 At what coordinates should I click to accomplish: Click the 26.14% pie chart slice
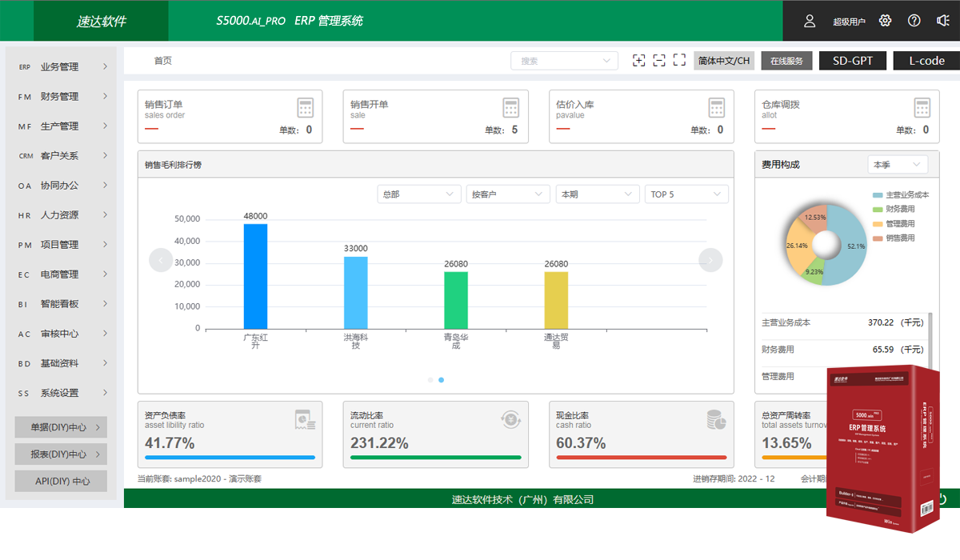click(798, 246)
